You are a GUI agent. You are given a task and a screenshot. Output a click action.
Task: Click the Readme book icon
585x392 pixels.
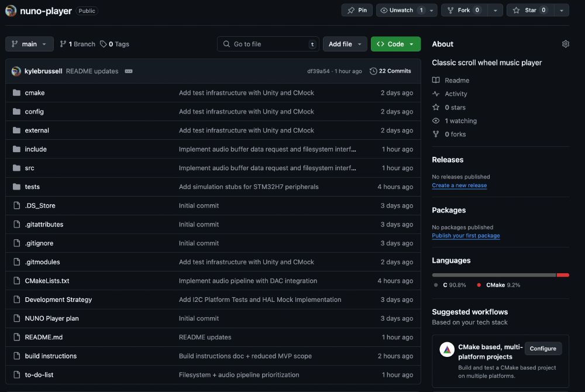436,80
